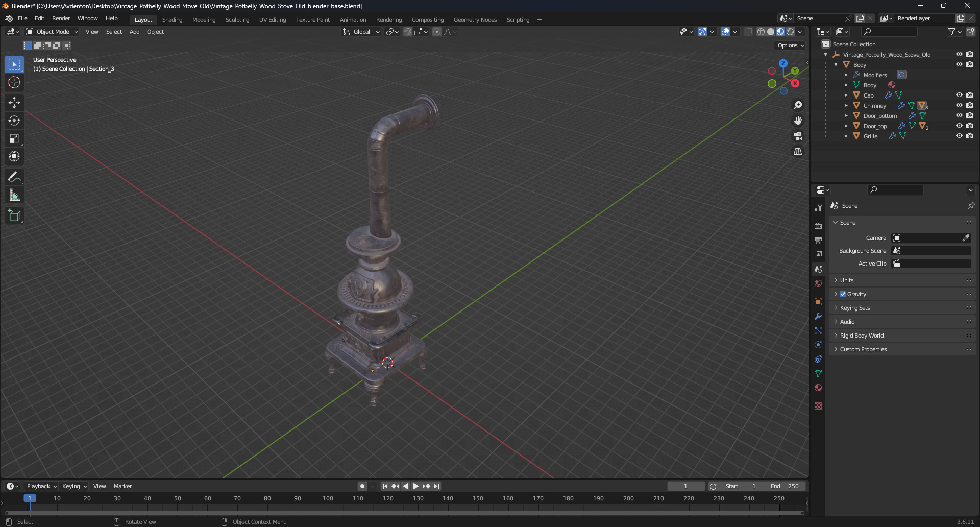
Task: Activate the Move tool
Action: (x=14, y=103)
